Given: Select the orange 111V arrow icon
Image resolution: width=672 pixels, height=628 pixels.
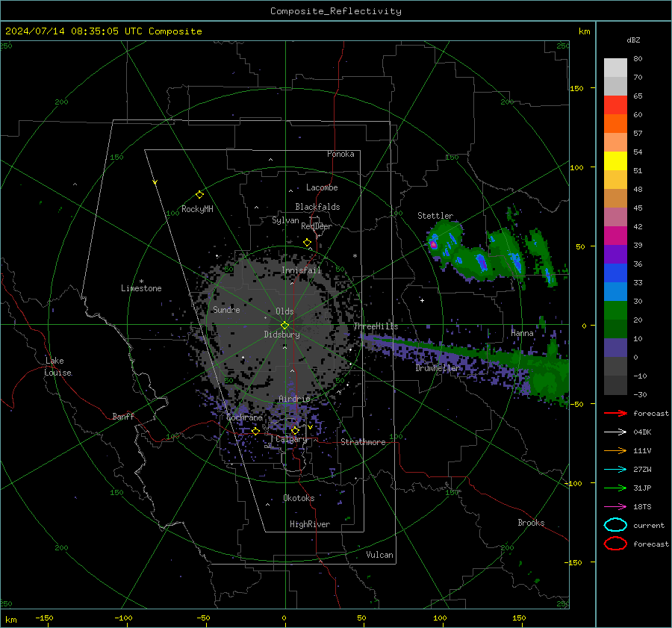Looking at the screenshot, I should click(x=615, y=450).
